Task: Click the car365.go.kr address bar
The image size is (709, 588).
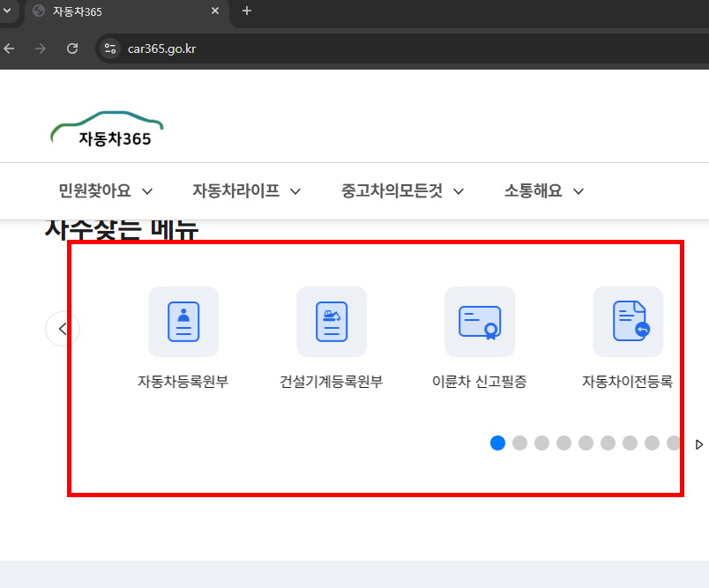Action: [x=161, y=49]
